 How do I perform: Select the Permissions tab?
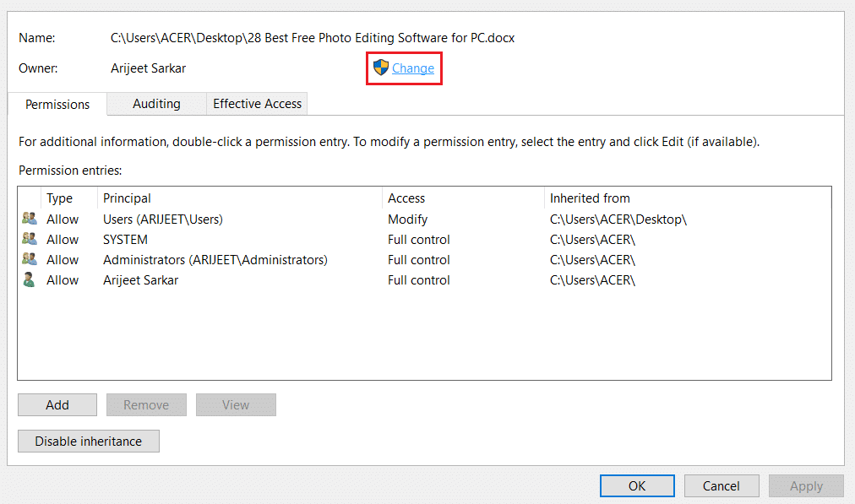point(57,104)
